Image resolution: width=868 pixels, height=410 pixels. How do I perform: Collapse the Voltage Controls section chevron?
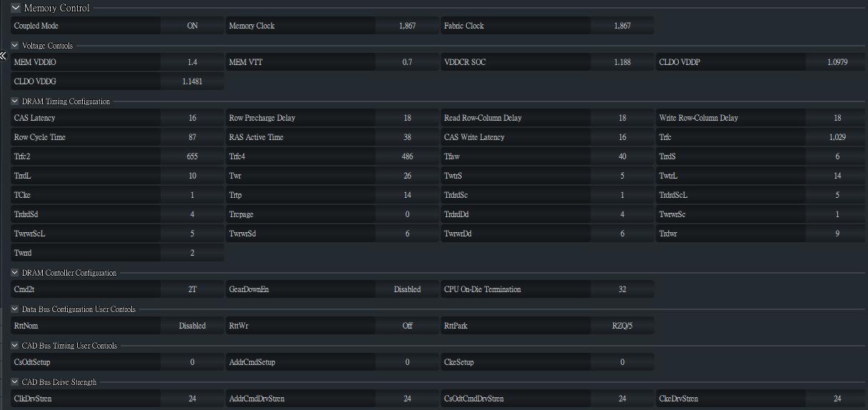coord(15,46)
